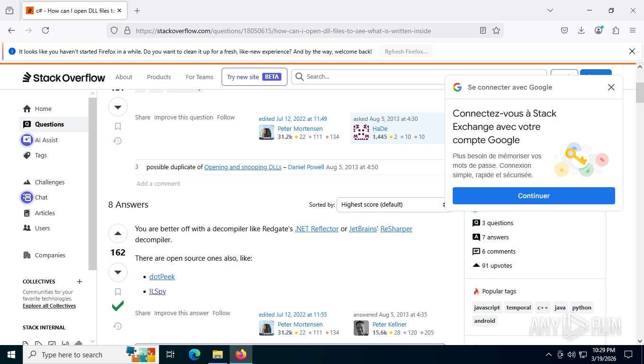
Task: Open Chat in sidebar
Action: (36, 197)
